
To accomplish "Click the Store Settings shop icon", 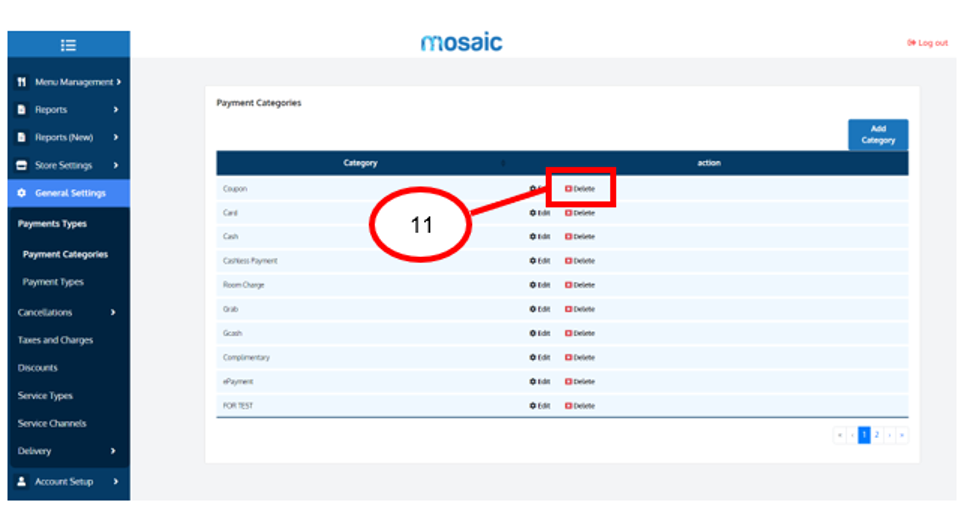I will [22, 165].
